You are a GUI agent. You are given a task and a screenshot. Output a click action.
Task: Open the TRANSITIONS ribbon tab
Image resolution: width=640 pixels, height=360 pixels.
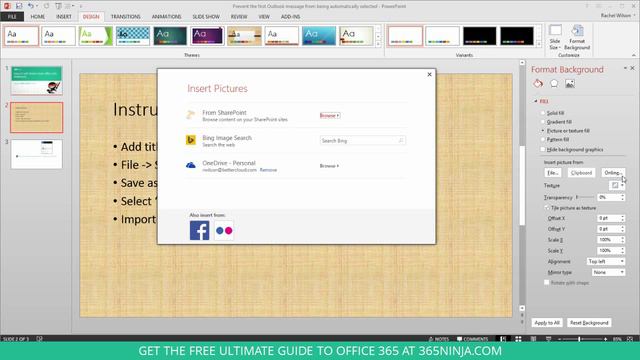125,17
